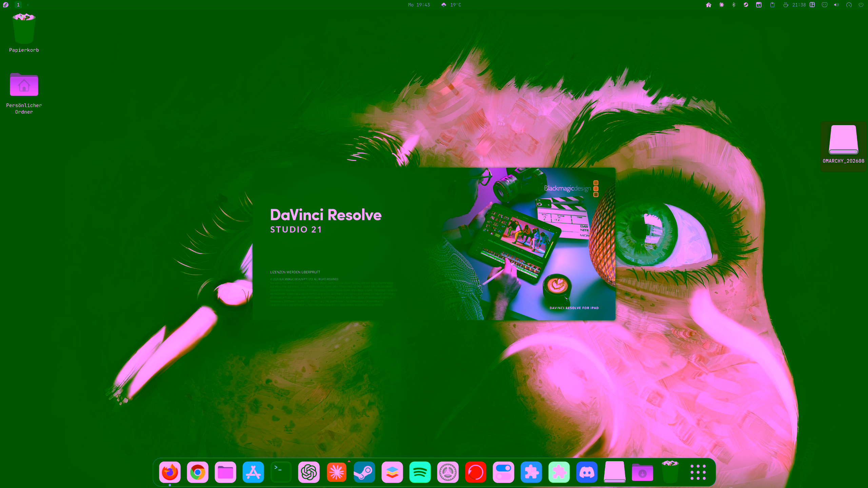Screen dimensions: 868x488
Task: Click the speedometer gauge icon in top bar
Action: coord(849,5)
